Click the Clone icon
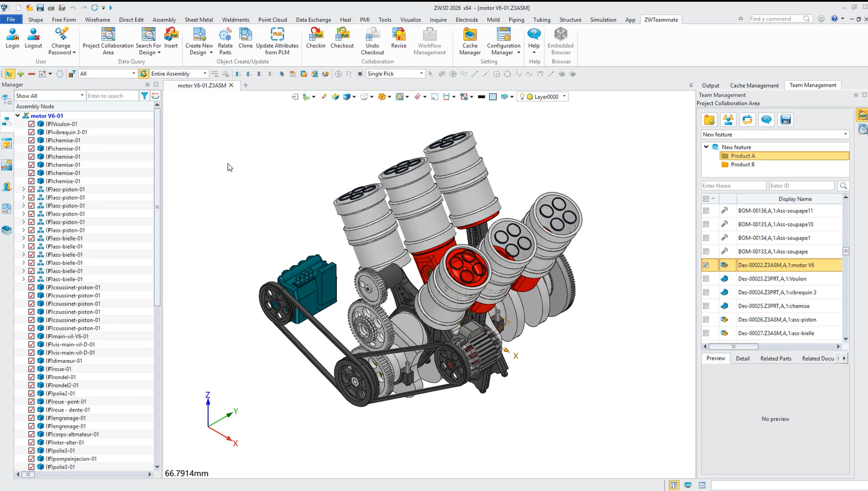The image size is (868, 491). (x=245, y=38)
